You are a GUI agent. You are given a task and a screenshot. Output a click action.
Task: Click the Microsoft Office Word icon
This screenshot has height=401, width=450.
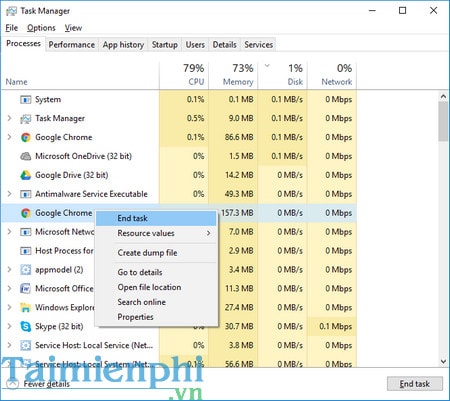[26, 289]
